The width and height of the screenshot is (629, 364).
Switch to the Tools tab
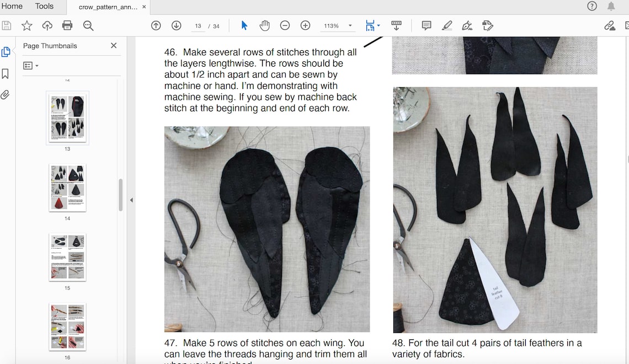pos(44,6)
